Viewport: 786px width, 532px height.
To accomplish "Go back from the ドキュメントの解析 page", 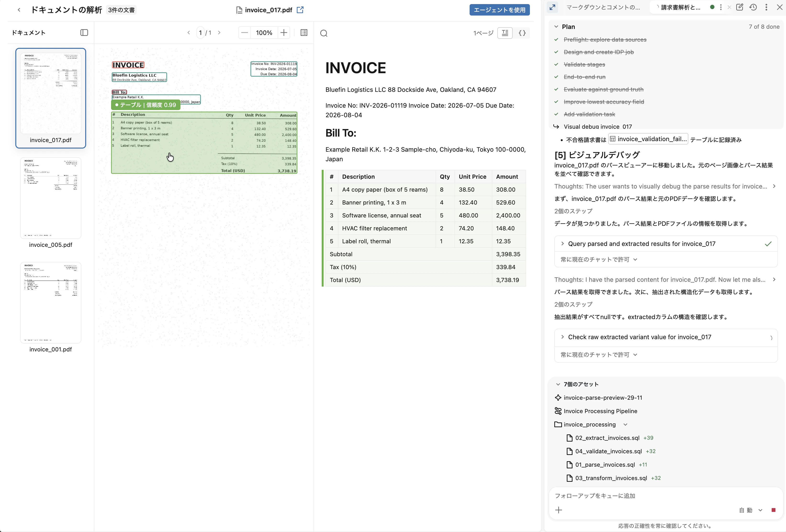I will coord(19,10).
